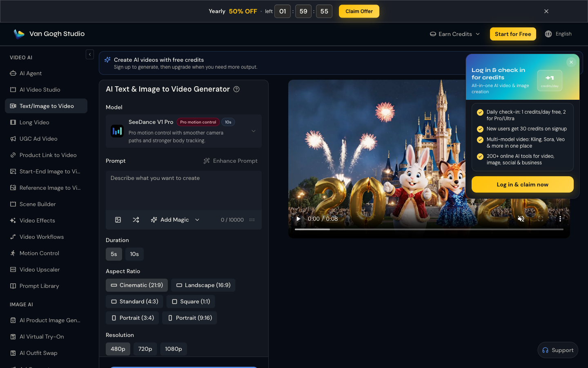
Task: Click Enhance Prompt
Action: (231, 161)
